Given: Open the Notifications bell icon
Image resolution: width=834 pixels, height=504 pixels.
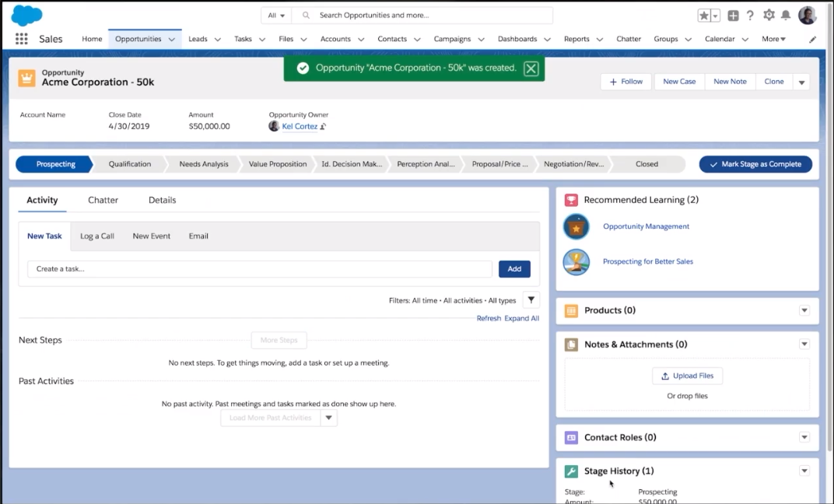Looking at the screenshot, I should pos(786,16).
